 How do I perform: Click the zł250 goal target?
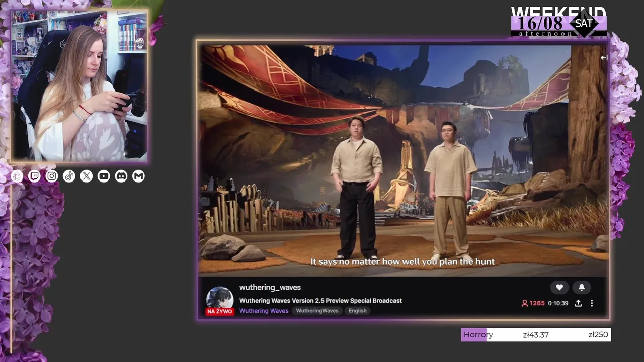(598, 335)
